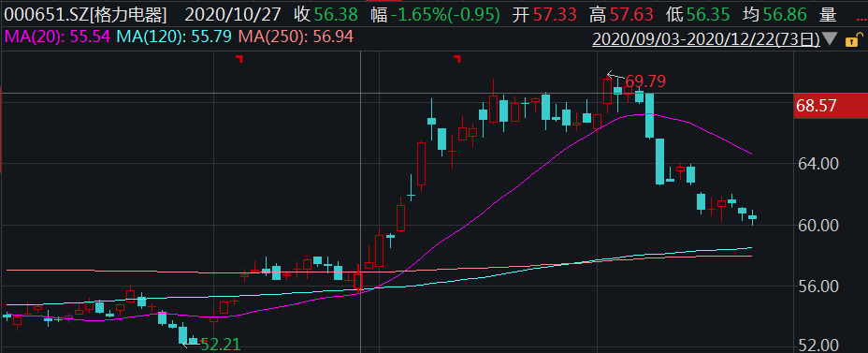Click the low price 56.35
Screen dimensions: 868x353
(708, 15)
